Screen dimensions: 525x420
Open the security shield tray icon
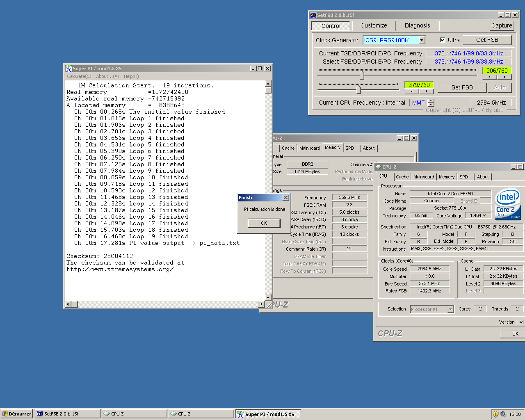click(x=495, y=414)
